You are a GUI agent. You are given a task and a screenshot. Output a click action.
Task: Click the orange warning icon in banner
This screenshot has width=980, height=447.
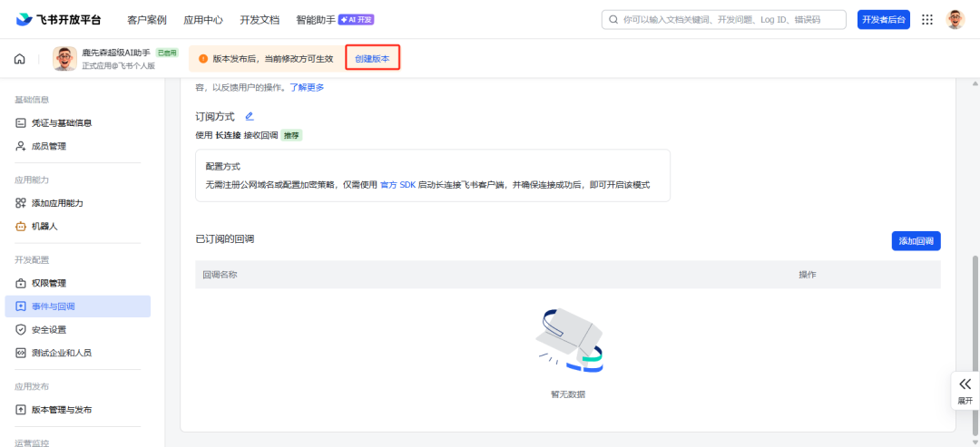203,59
